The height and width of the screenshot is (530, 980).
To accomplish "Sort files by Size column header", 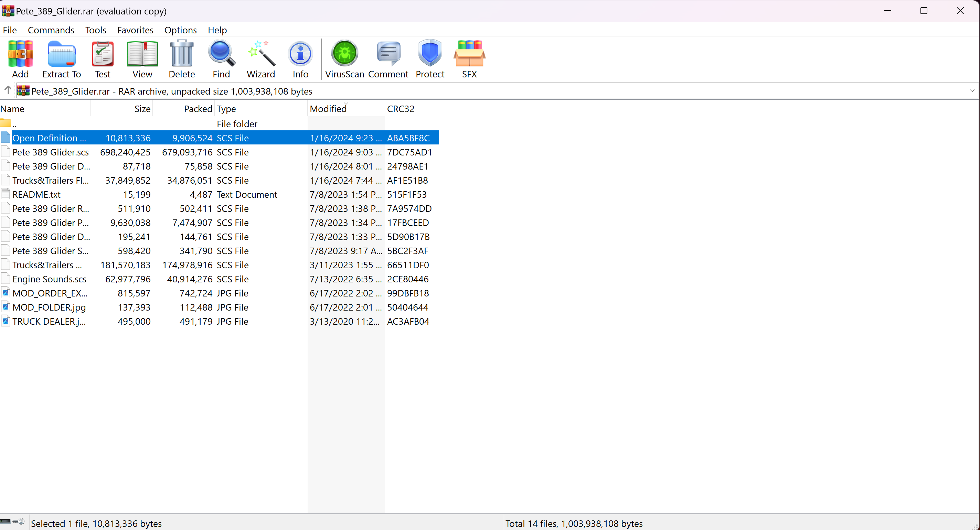I will point(142,109).
